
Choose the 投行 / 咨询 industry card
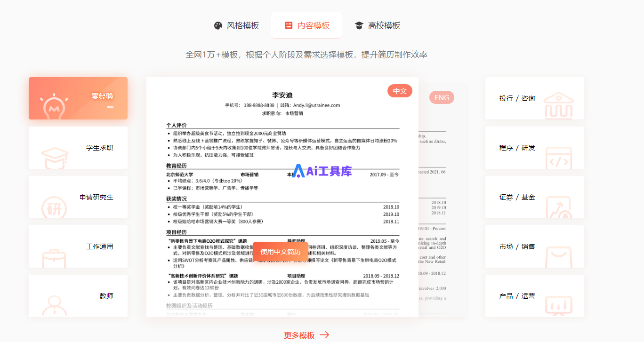(x=535, y=98)
